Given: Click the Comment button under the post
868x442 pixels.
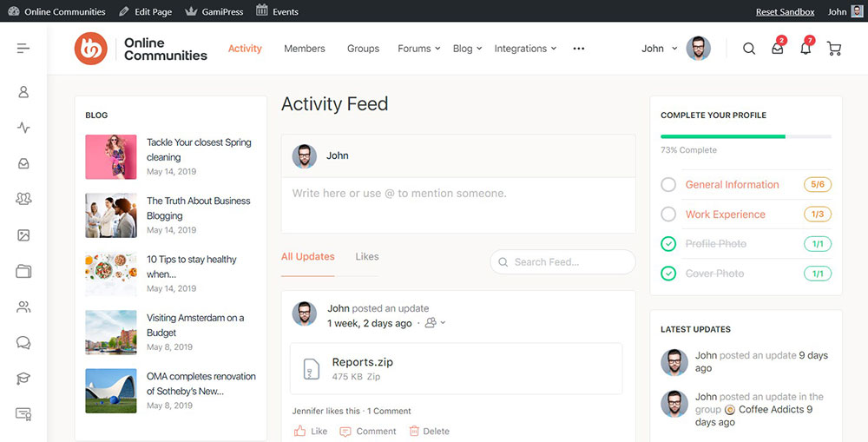Looking at the screenshot, I should click(368, 431).
